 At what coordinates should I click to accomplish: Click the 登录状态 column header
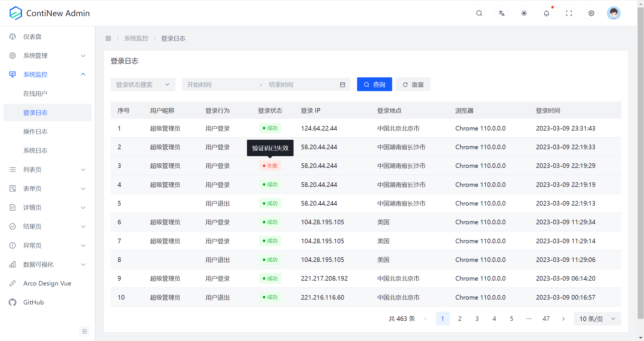[x=270, y=110]
